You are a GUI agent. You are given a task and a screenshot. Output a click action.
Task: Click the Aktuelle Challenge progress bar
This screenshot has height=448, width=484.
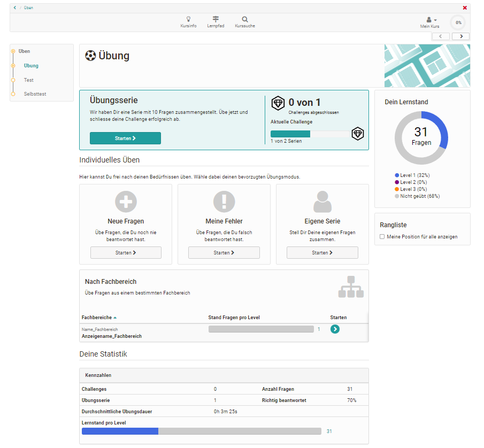coord(310,134)
